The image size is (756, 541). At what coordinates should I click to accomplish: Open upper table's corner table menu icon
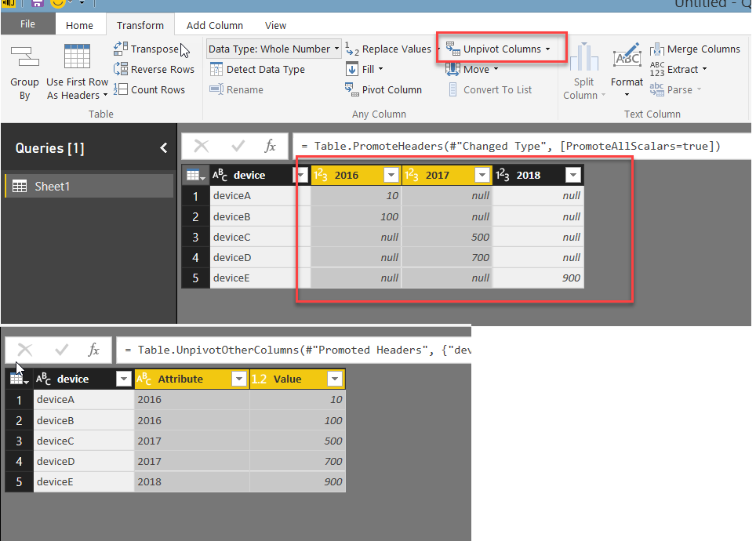(195, 175)
